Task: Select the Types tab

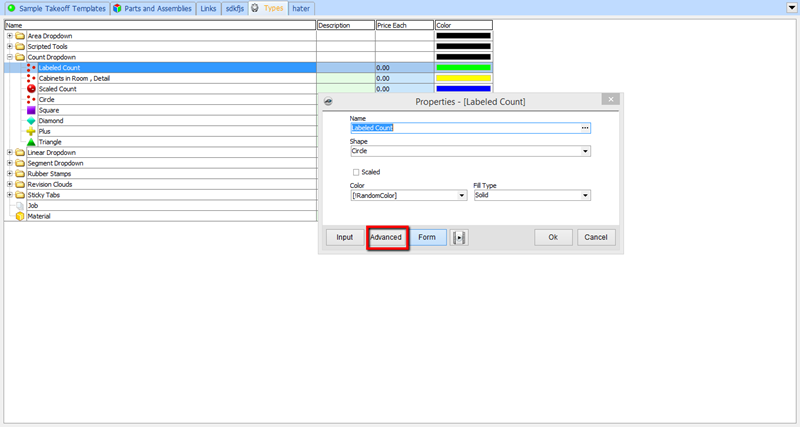Action: pyautogui.click(x=268, y=8)
